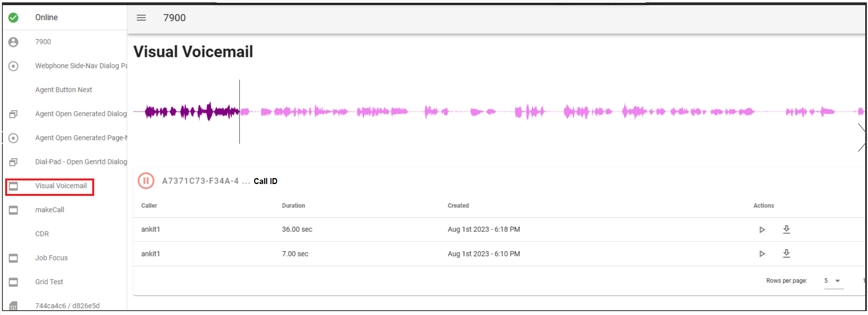The width and height of the screenshot is (868, 315).
Task: Play the 7.00 sec voicemail
Action: click(762, 254)
